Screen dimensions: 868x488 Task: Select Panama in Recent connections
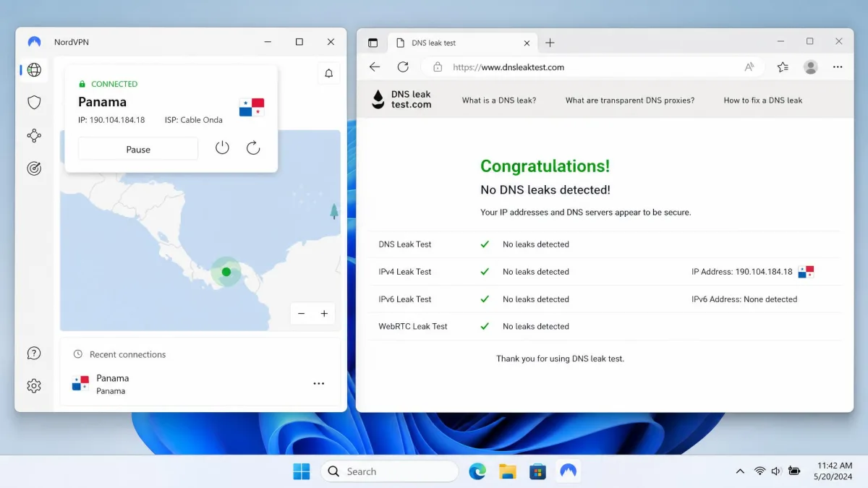[200, 384]
